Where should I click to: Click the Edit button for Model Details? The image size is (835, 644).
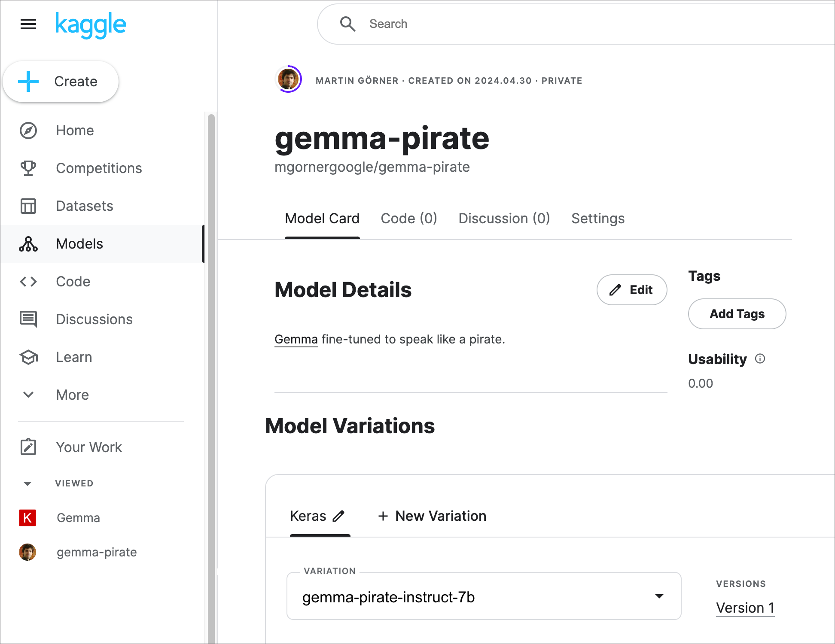(632, 290)
